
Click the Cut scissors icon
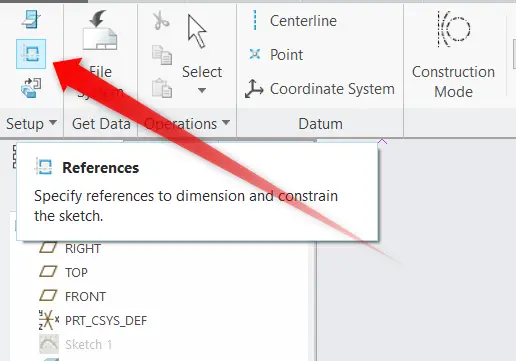[161, 20]
